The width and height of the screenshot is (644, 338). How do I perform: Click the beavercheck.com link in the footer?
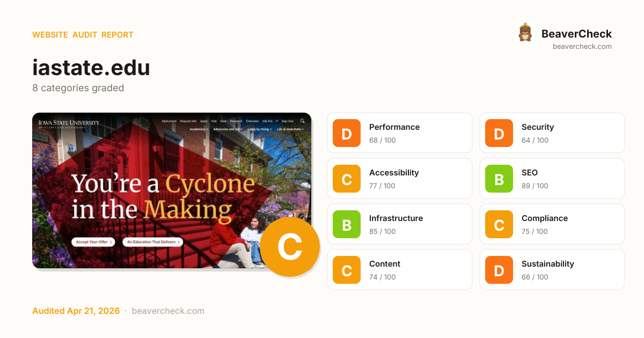pos(168,311)
